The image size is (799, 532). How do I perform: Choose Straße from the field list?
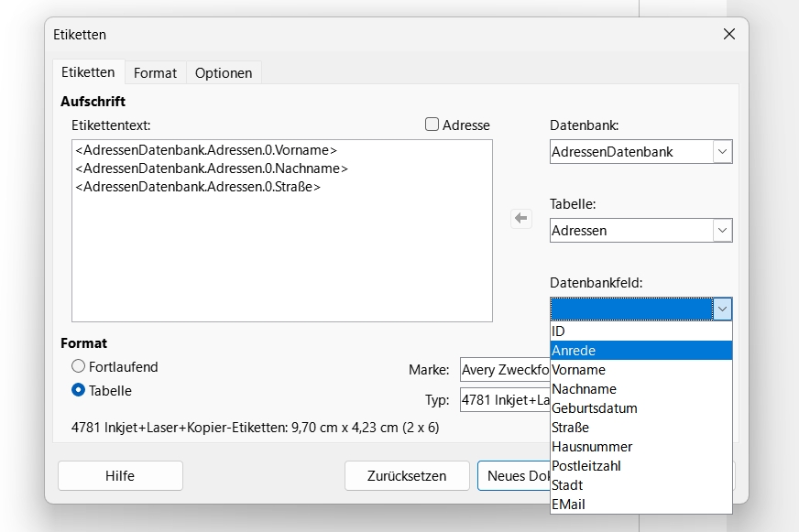tap(641, 428)
